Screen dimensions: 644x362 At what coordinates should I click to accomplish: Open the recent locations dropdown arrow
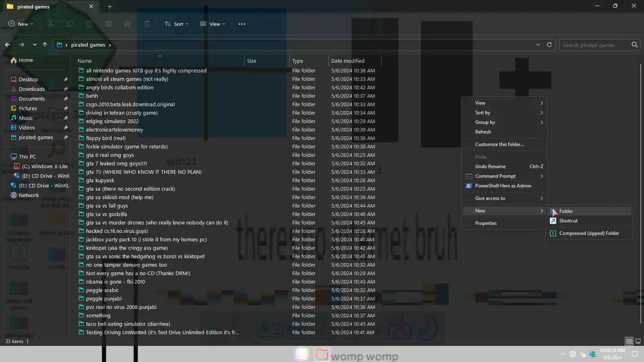[35, 45]
